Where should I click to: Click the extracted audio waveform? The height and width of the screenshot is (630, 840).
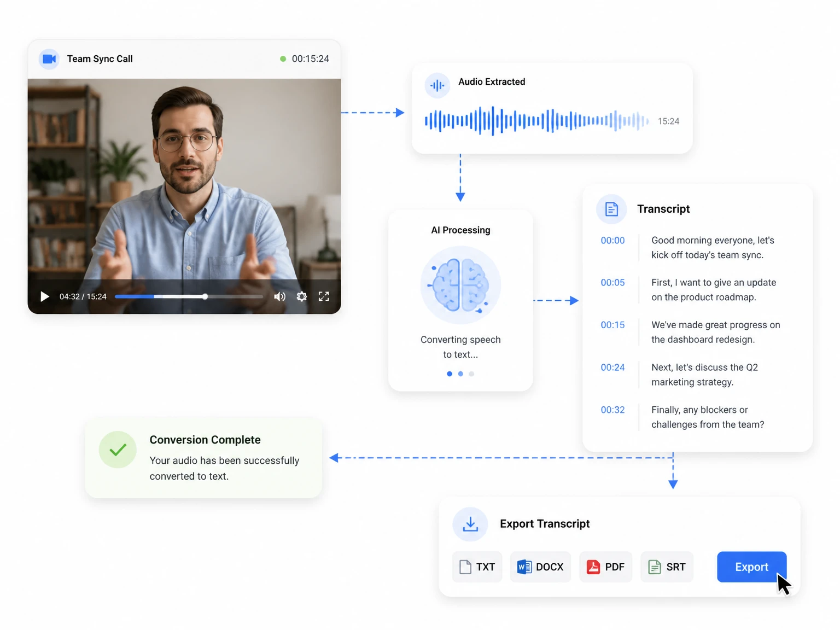537,121
